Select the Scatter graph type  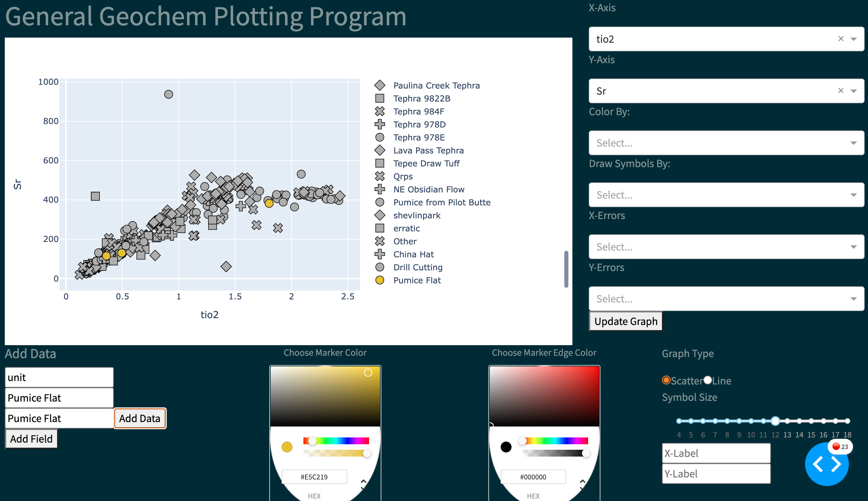[x=666, y=380]
